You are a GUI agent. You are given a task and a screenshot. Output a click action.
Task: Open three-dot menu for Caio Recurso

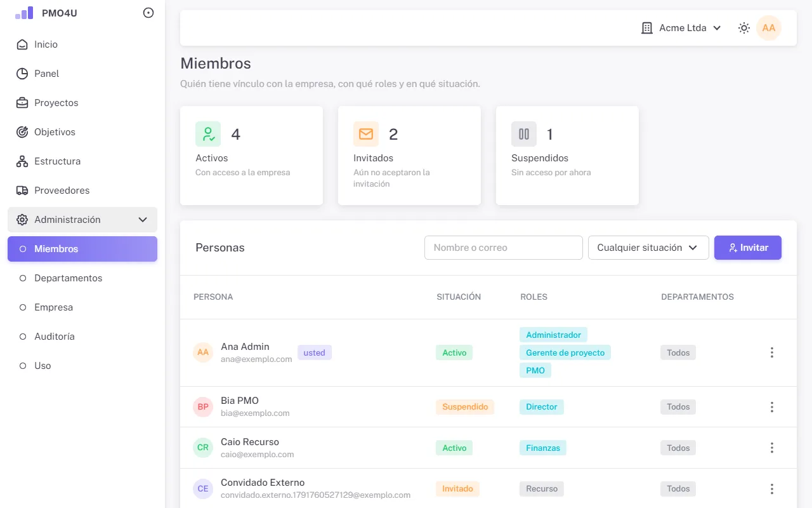(772, 448)
